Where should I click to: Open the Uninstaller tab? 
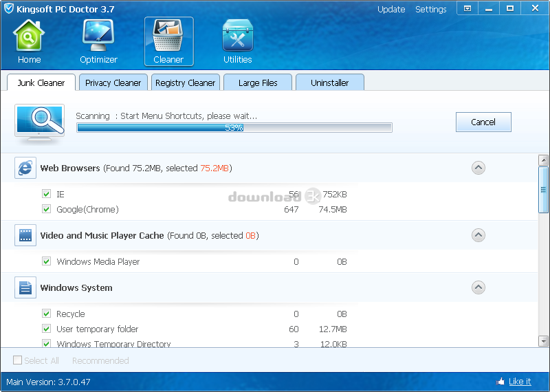pyautogui.click(x=330, y=83)
